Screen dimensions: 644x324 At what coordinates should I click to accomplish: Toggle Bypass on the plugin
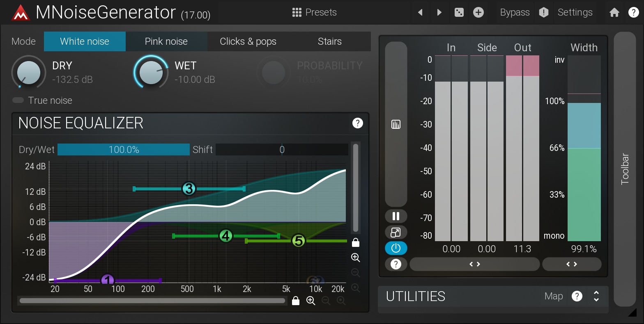pos(515,12)
